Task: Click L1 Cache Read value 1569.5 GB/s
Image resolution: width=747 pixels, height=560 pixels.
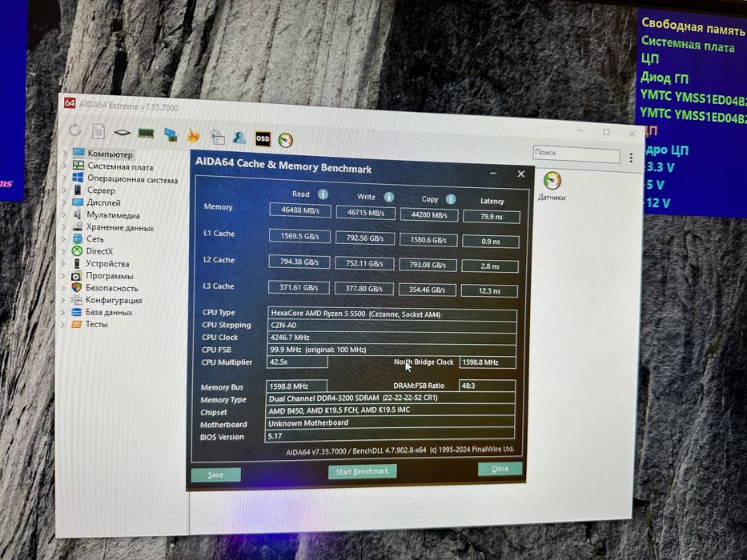Action: coord(299,236)
